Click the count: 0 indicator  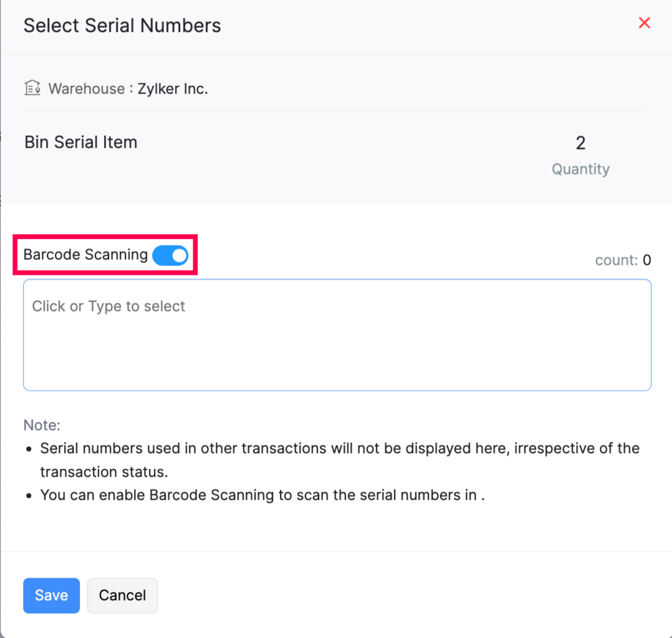623,260
